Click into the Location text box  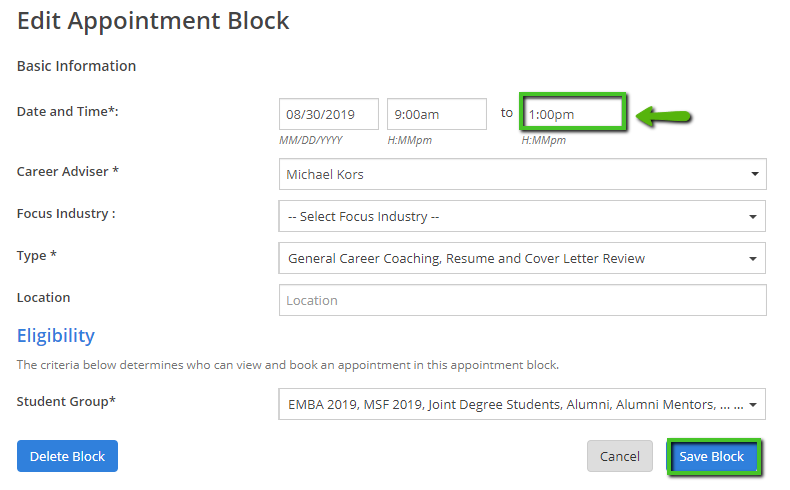point(522,300)
